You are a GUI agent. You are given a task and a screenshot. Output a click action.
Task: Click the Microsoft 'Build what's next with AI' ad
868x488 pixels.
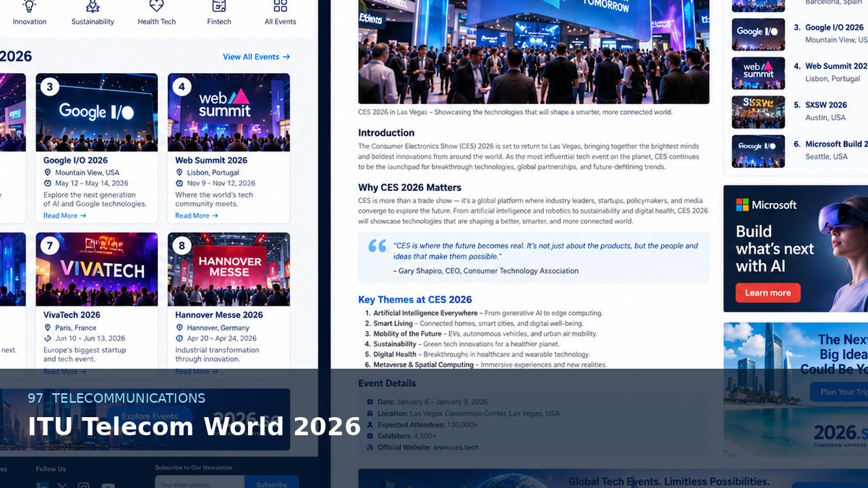(796, 249)
